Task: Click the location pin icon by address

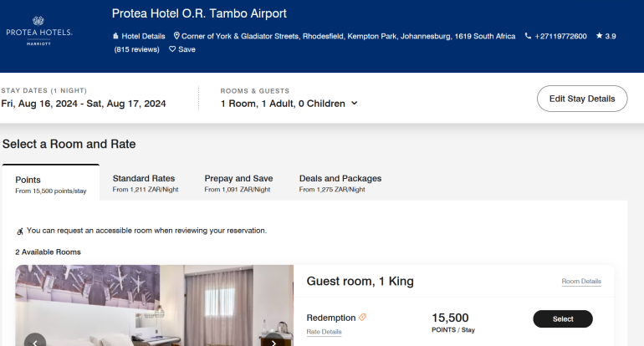Action: click(x=176, y=37)
